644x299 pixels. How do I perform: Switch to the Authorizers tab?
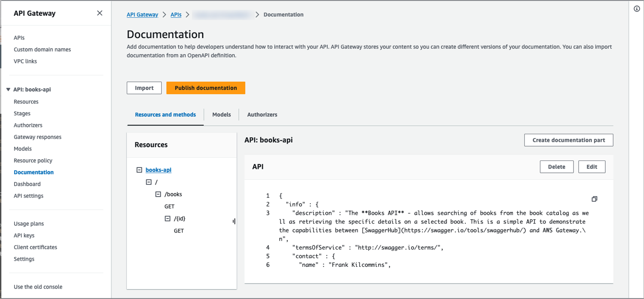[262, 115]
